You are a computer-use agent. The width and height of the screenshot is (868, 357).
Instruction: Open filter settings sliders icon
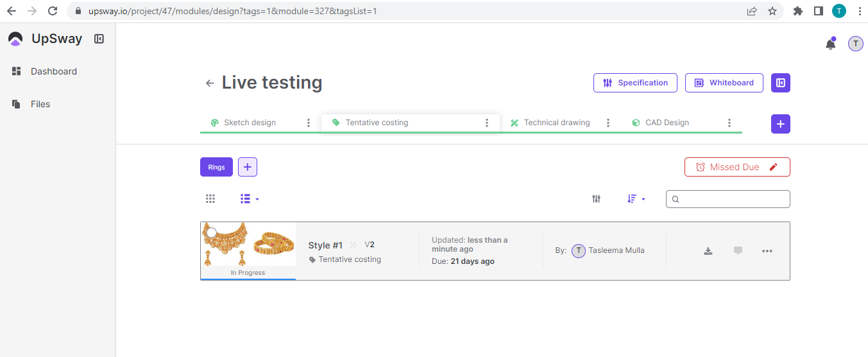pos(596,199)
